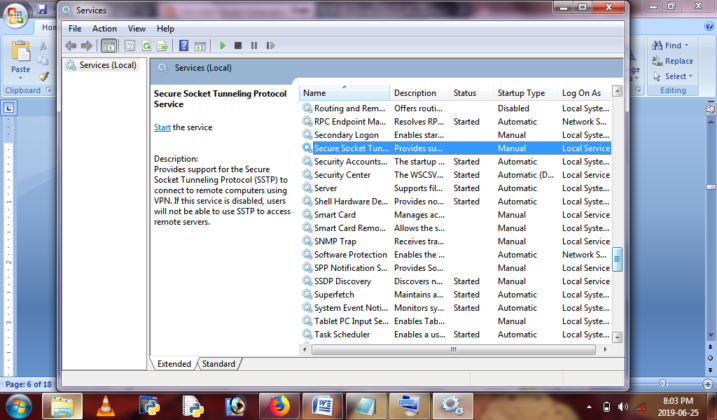
Task: Open the Find dropdown arrow in Word
Action: (687, 45)
